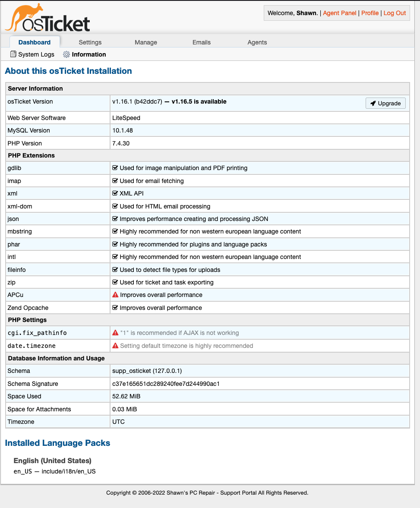420x508 pixels.
Task: Click the Information gear icon
Action: 66,54
